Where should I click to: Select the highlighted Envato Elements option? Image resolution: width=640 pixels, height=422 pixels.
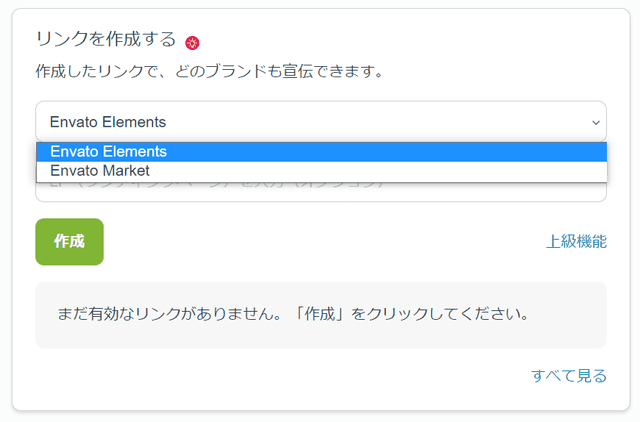[322, 152]
